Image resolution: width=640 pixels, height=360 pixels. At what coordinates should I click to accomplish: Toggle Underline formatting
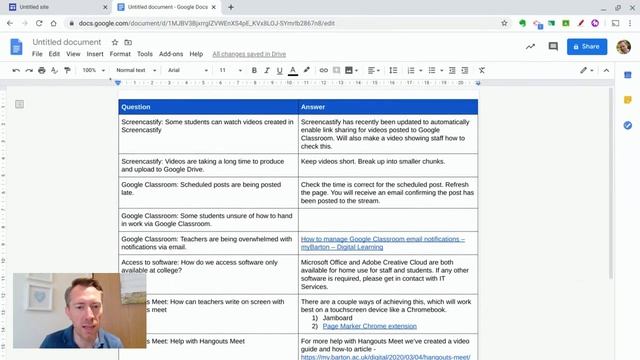click(280, 71)
